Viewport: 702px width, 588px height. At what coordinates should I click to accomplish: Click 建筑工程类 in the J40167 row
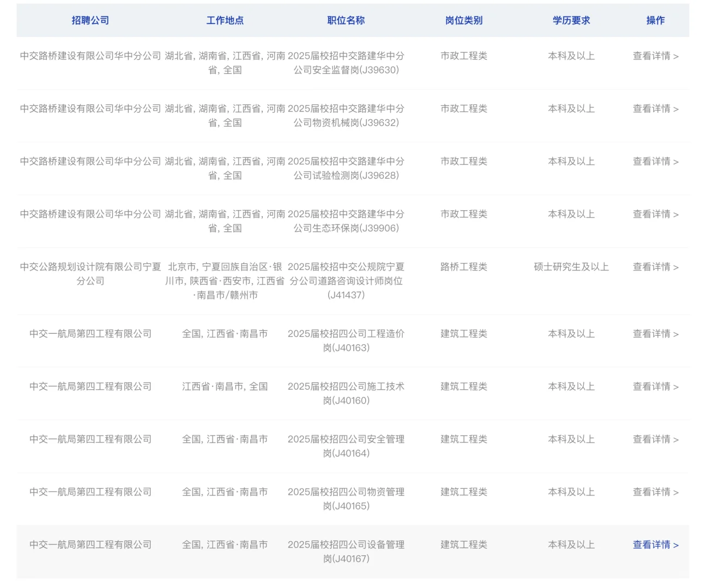coord(464,545)
